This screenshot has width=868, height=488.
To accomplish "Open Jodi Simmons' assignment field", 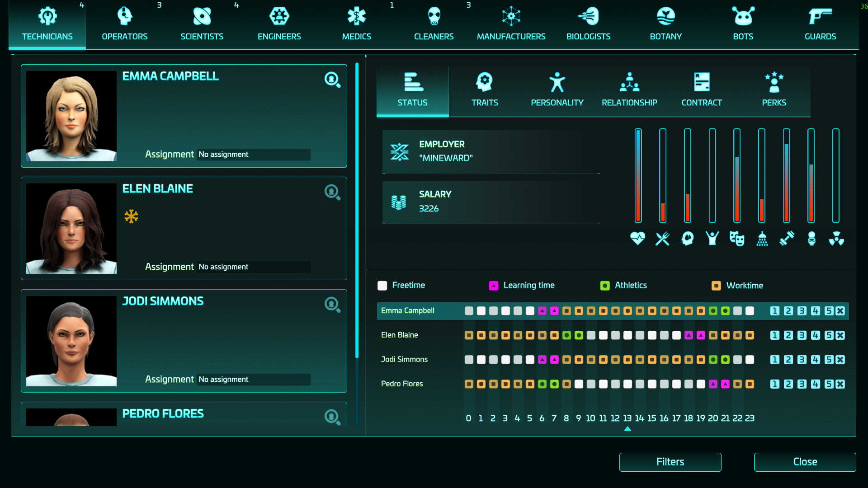I will click(x=254, y=380).
